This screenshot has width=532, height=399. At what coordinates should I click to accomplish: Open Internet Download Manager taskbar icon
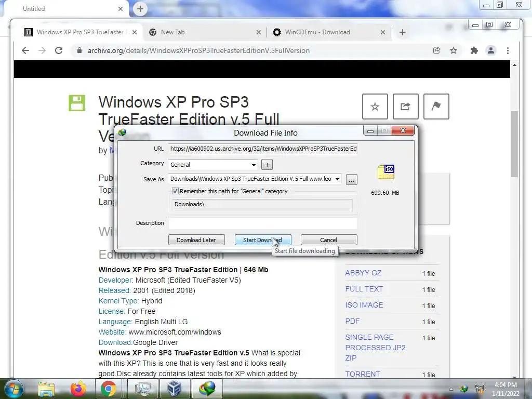tap(207, 389)
